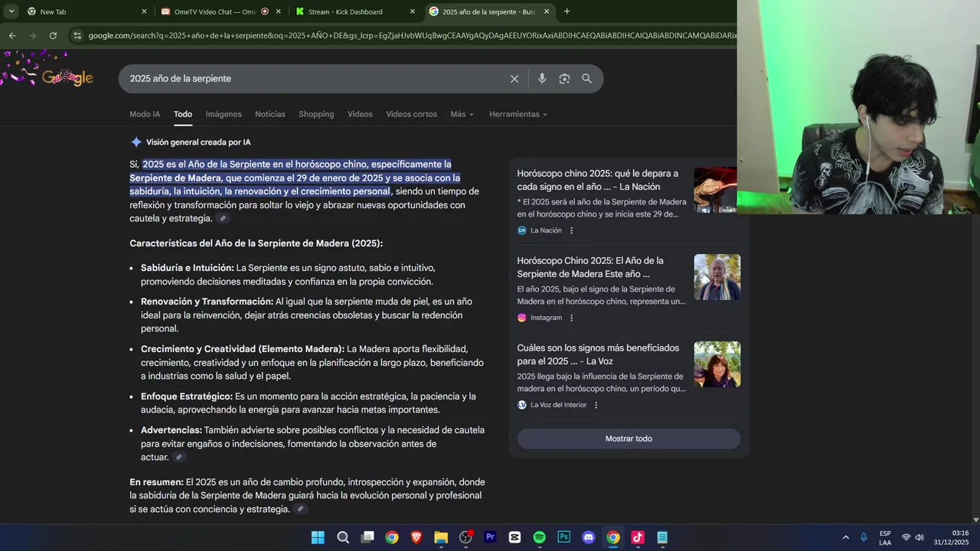Launch Premiere Pro from taskbar

(x=490, y=537)
